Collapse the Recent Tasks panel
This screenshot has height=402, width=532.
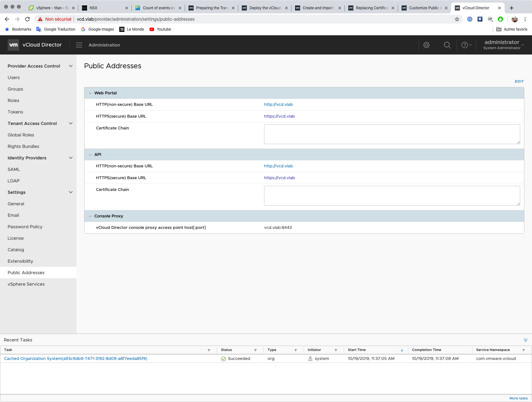pyautogui.click(x=526, y=340)
